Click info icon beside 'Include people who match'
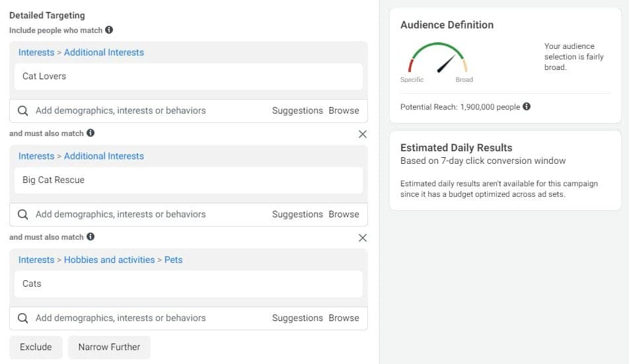Screen dimensions: 629x364 109,30
